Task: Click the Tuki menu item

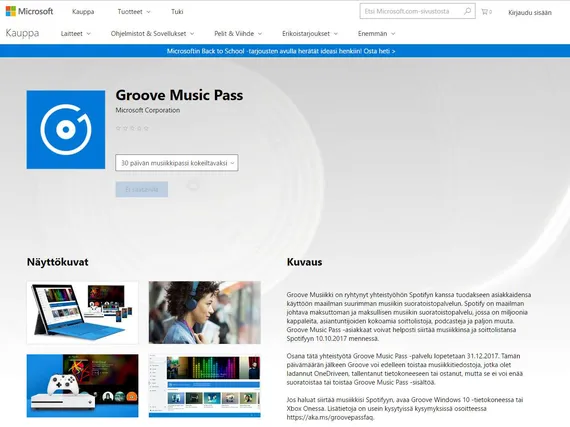Action: click(x=177, y=12)
